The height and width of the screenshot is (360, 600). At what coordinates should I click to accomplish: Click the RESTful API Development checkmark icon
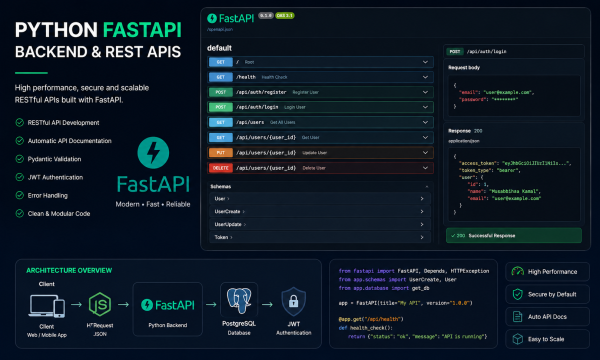point(20,122)
